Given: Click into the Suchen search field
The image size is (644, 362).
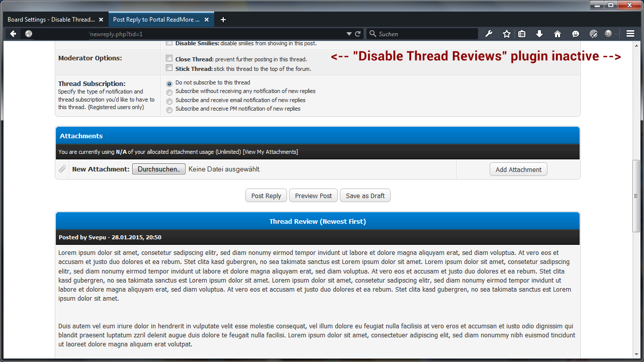Looking at the screenshot, I should 426,34.
